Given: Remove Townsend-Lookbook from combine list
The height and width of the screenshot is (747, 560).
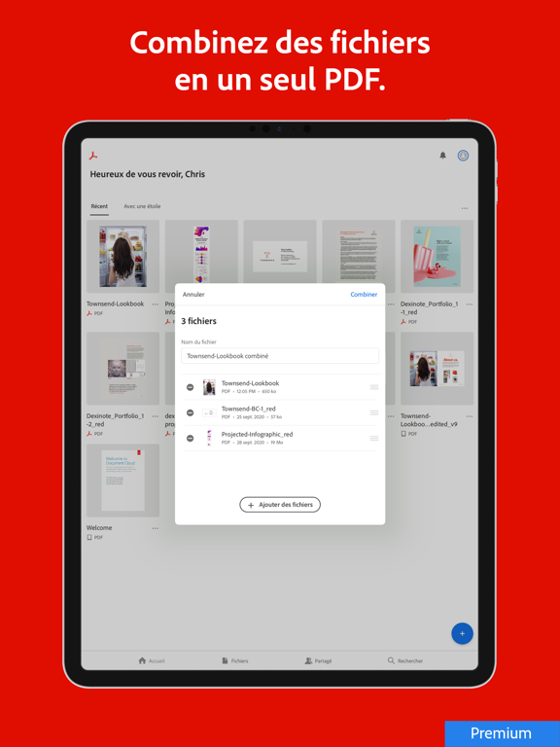Looking at the screenshot, I should 190,387.
